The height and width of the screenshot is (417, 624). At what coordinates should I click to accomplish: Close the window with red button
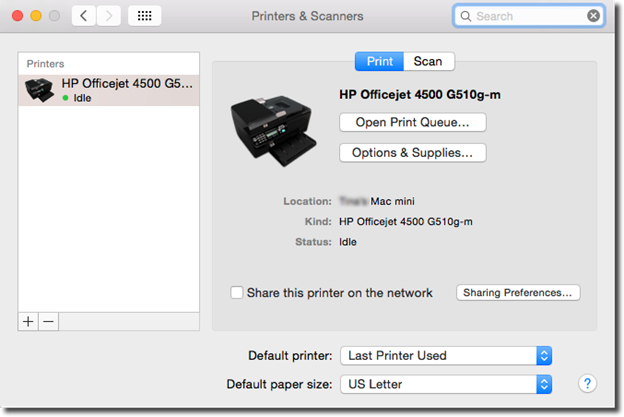click(x=18, y=16)
